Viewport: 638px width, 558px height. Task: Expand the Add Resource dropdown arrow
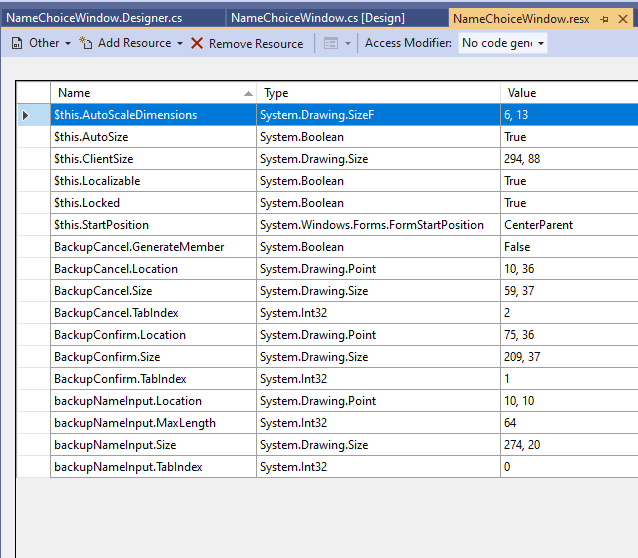click(180, 43)
